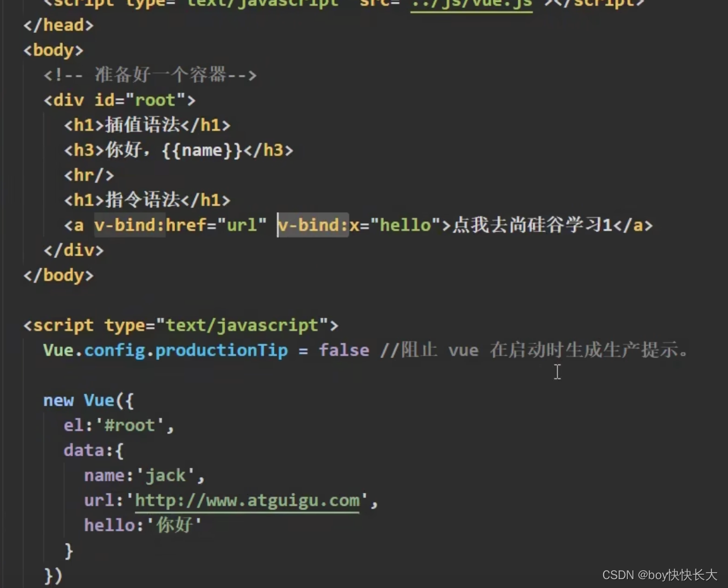Click the <hr/> tag line
The image size is (728, 588).
click(89, 176)
